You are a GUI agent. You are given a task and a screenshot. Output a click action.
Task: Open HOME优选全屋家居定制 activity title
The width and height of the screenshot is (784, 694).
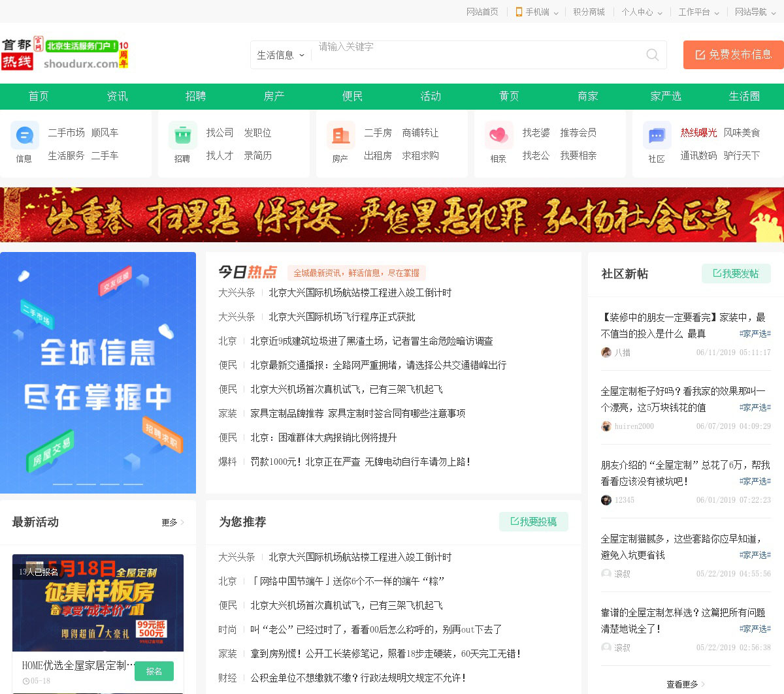78,665
